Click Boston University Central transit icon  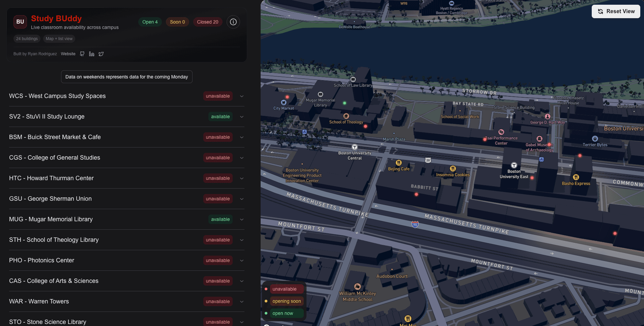pos(355,147)
